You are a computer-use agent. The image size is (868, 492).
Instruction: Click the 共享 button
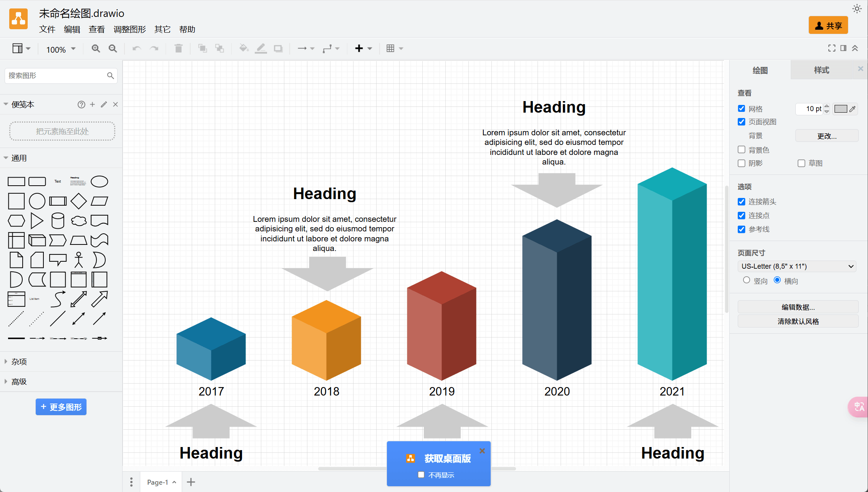pos(828,25)
